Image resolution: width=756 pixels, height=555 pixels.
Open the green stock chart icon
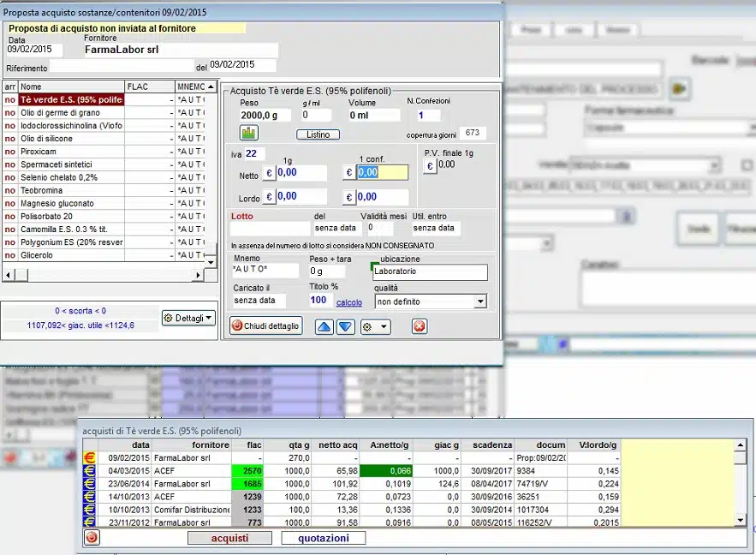click(248, 133)
